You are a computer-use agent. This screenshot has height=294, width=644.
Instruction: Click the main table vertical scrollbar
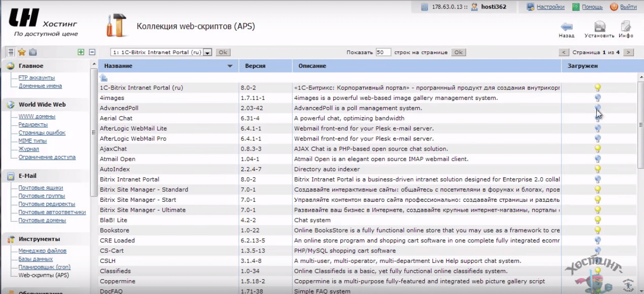tap(641, 124)
